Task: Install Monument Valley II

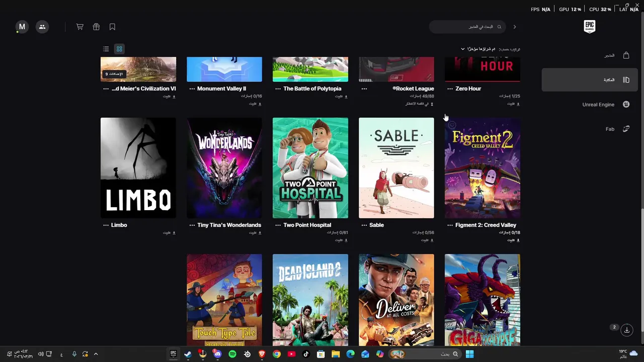Action: 255,104
